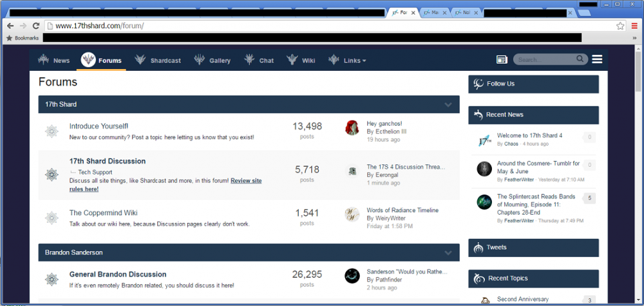Open Around the Cosmere Tumblr news item
The image size is (644, 306).
point(538,167)
